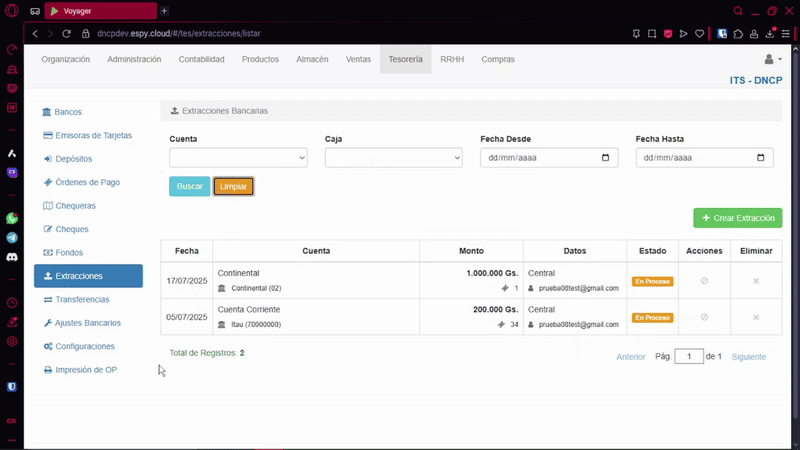This screenshot has width=800, height=450.
Task: Go to Siguiente page link
Action: pyautogui.click(x=748, y=357)
